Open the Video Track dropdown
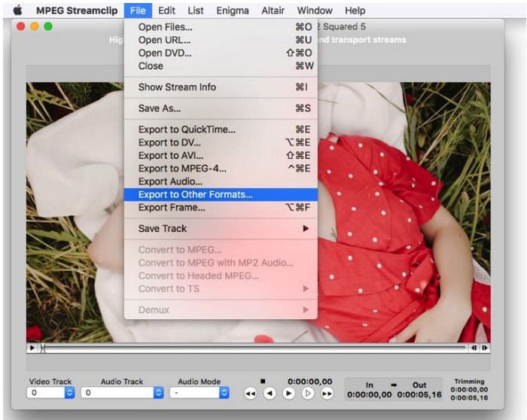527x420 pixels. pos(50,392)
